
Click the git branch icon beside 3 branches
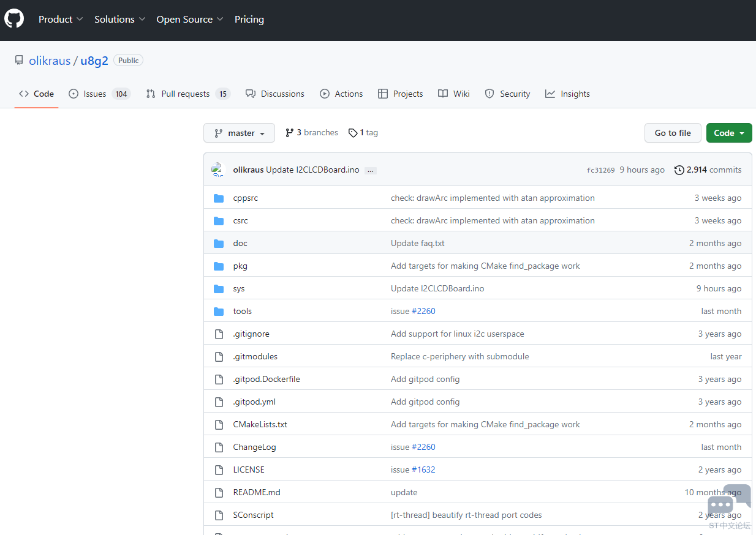[x=290, y=133]
